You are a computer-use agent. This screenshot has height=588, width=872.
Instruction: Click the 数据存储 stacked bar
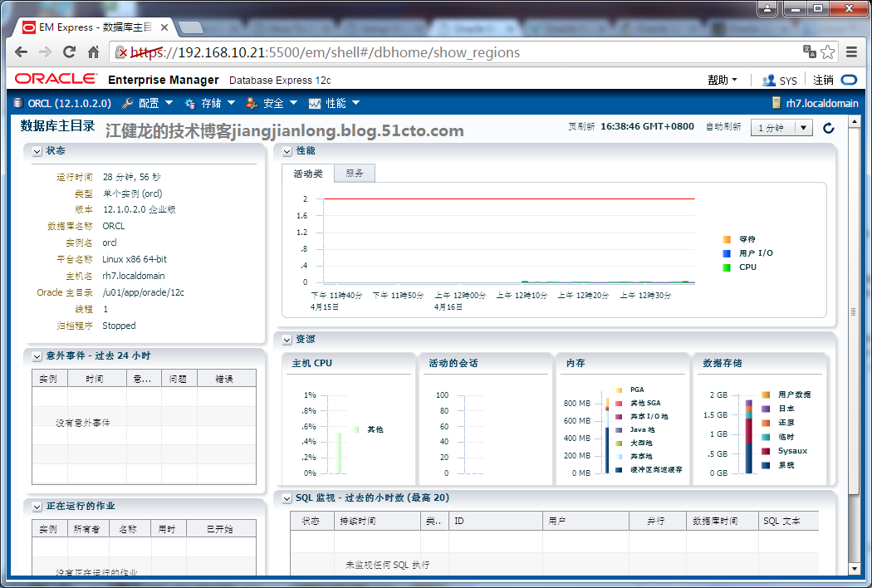(x=748, y=436)
